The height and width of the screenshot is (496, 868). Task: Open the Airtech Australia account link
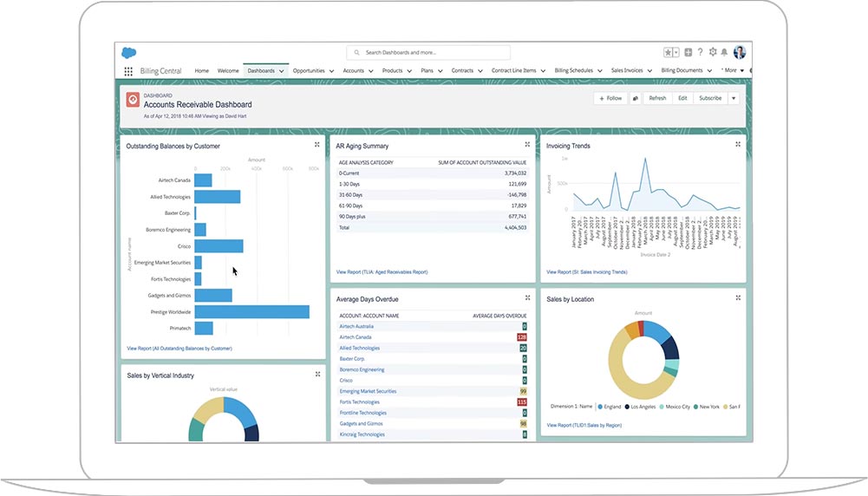tap(356, 327)
